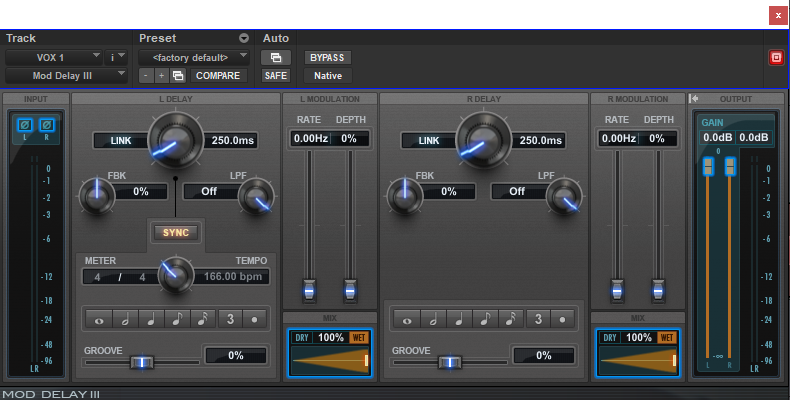Click the 166.00 bpm tempo field
790x400 pixels.
tap(231, 277)
